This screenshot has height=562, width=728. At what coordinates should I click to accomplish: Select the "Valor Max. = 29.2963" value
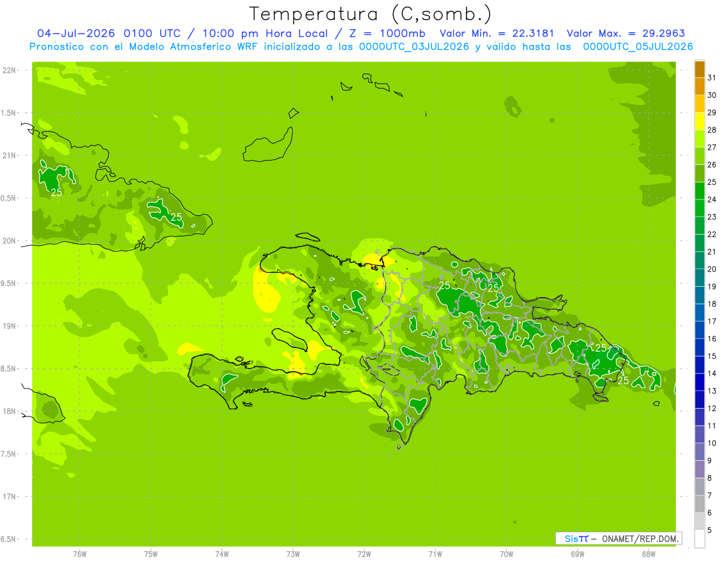pos(626,33)
